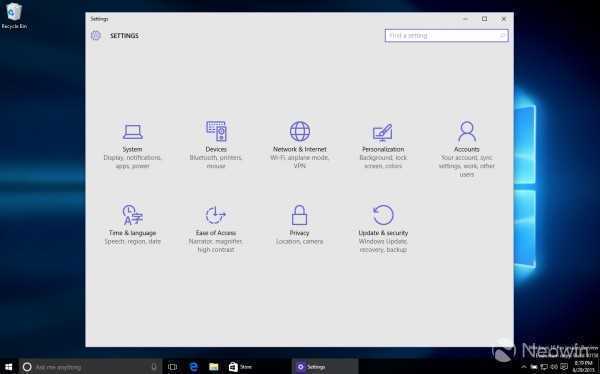This screenshot has height=374, width=600.
Task: Click 'Display, notifications, apps, power' description
Action: (132, 162)
